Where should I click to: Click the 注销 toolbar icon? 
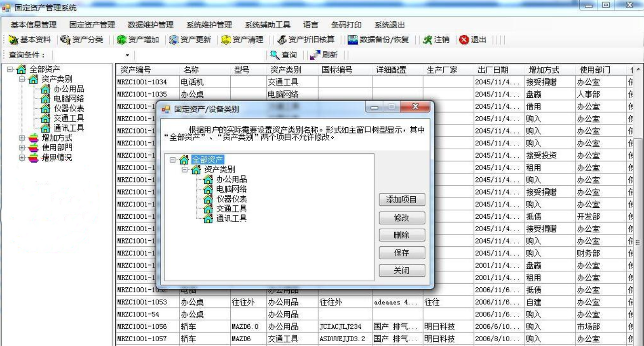pyautogui.click(x=436, y=40)
